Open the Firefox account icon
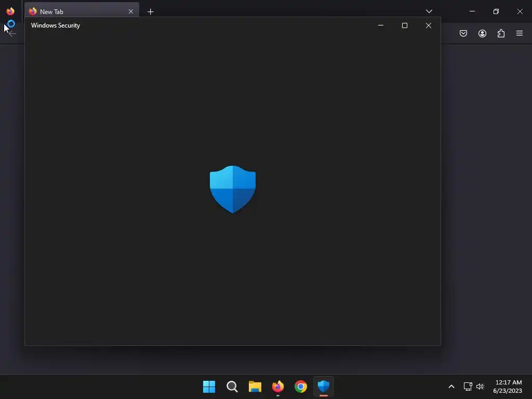 (482, 33)
